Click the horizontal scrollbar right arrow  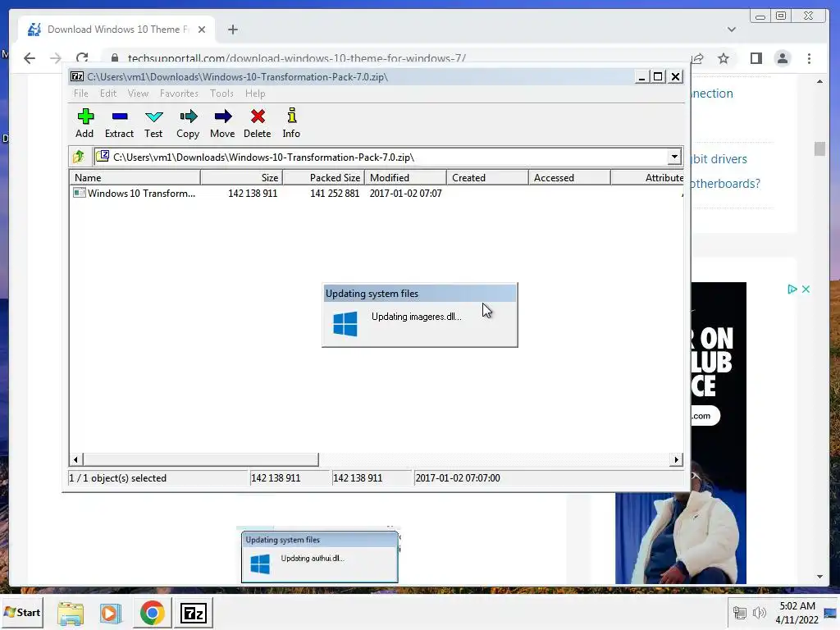tap(676, 459)
